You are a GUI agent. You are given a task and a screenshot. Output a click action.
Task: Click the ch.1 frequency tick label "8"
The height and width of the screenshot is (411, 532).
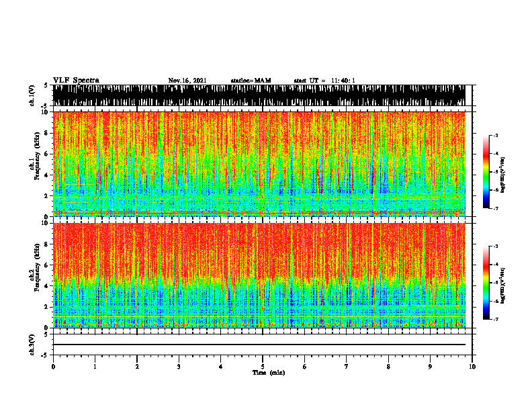click(46, 133)
